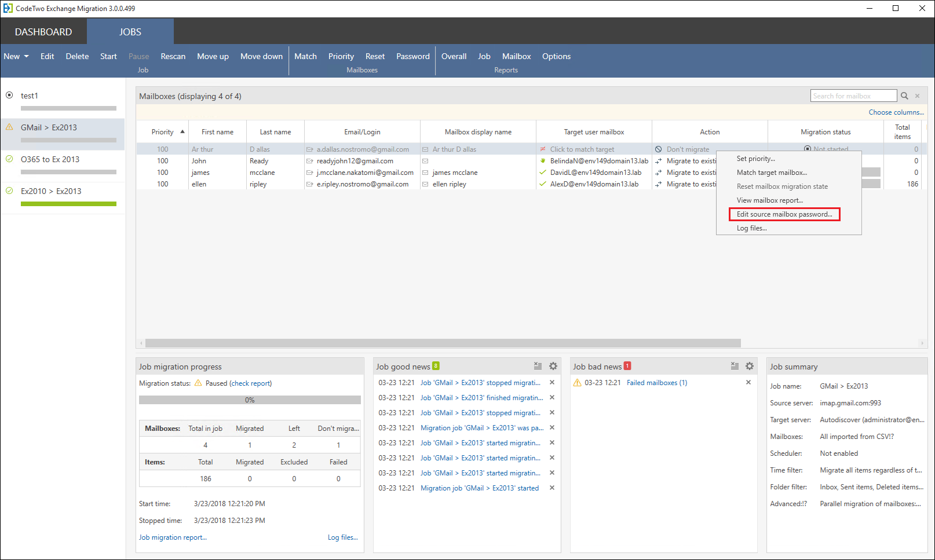935x560 pixels.
Task: Click the Ex2010 > Ex2013 green progress bar
Action: click(68, 204)
